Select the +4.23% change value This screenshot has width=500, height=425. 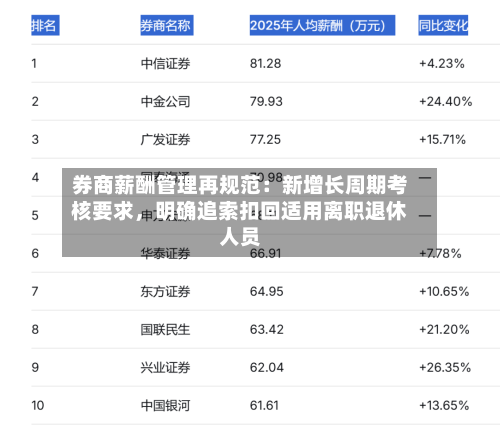click(x=442, y=63)
